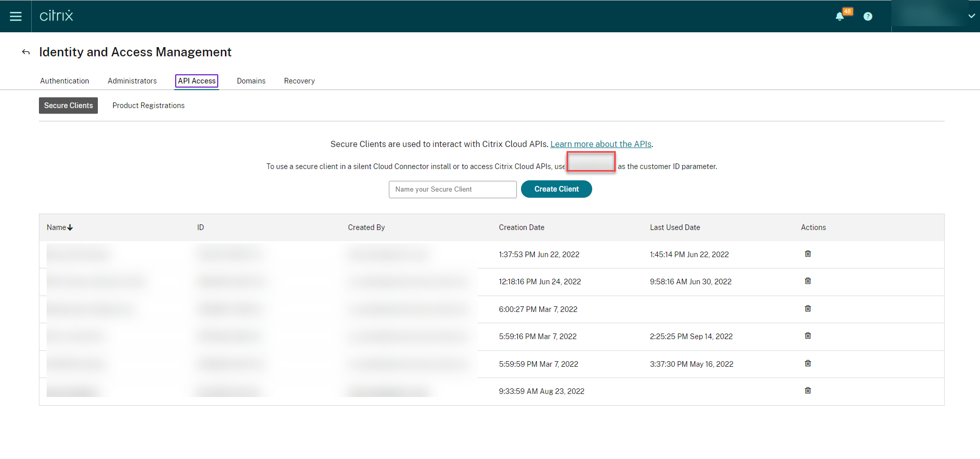Focus the Name your Secure Client field
980x459 pixels.
coord(452,190)
